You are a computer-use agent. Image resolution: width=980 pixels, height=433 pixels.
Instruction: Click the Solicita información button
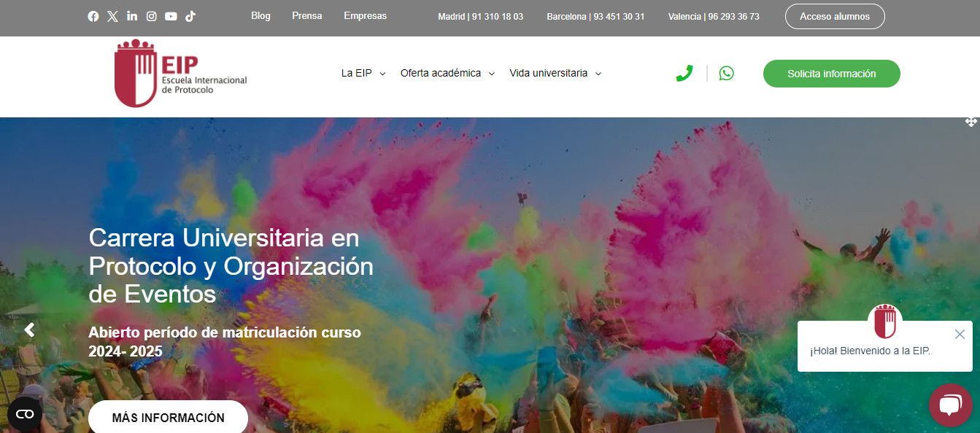click(832, 74)
